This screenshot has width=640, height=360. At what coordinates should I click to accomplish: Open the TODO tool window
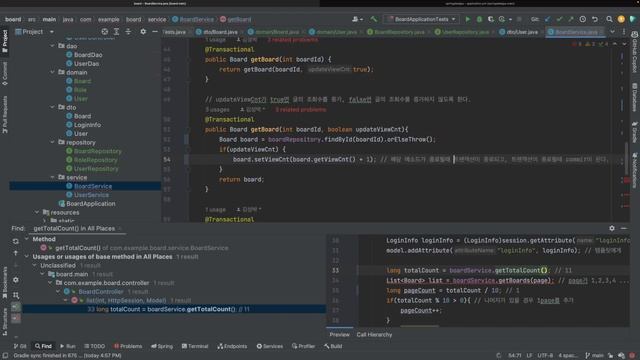tap(94, 346)
